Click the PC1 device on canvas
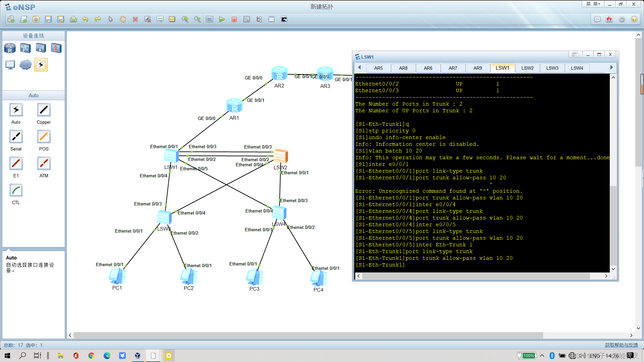Image resolution: width=644 pixels, height=362 pixels. point(117,277)
